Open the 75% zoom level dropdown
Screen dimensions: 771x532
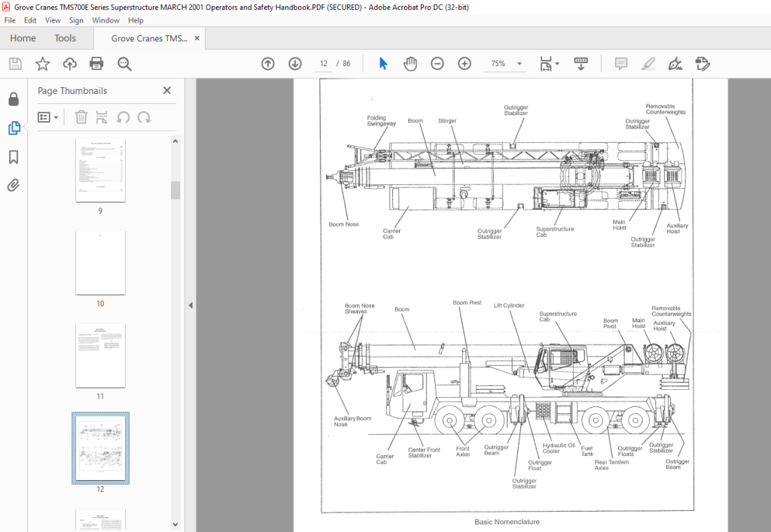[x=520, y=63]
